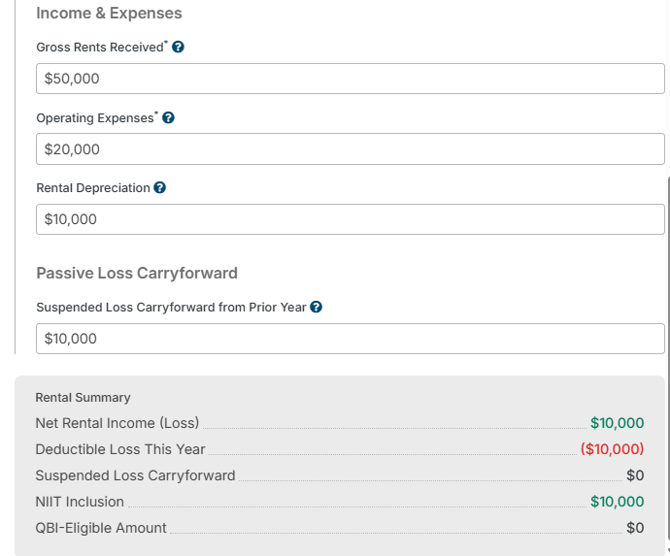Click the Income & Expenses section heading
Image resolution: width=670 pixels, height=556 pixels.
pyautogui.click(x=109, y=13)
